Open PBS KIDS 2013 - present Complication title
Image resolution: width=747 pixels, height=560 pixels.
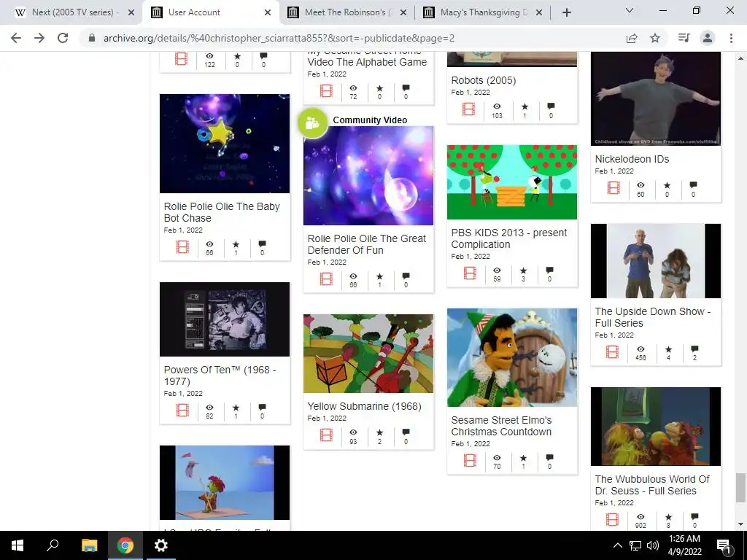[508, 238]
